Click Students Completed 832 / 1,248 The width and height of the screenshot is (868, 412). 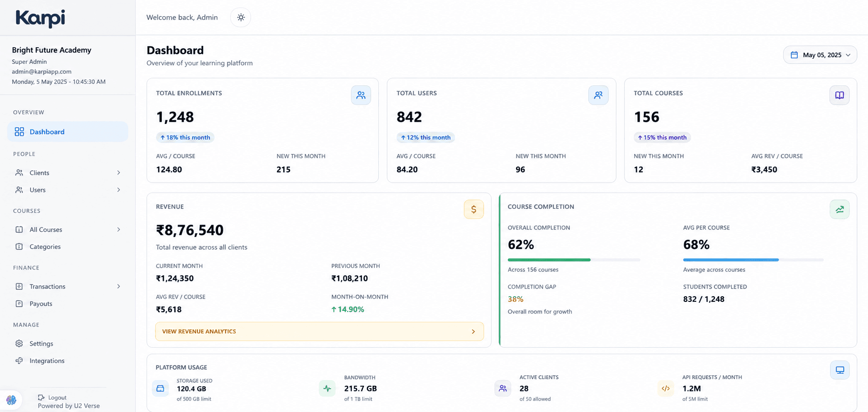point(703,299)
